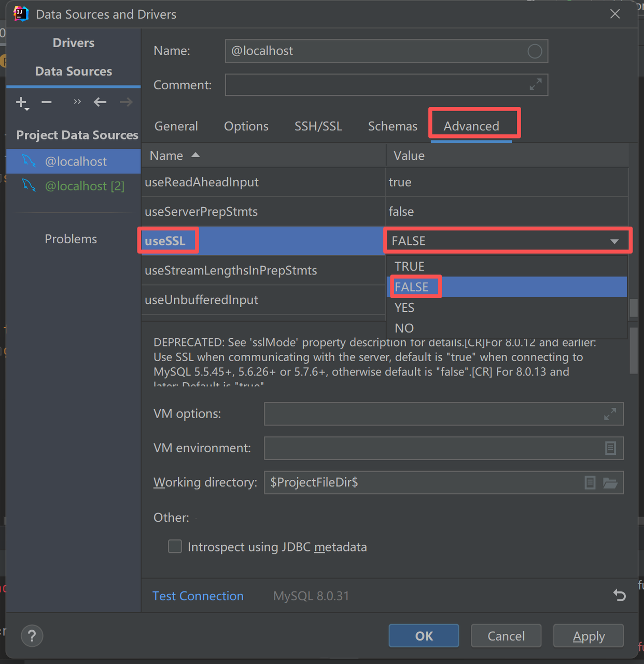Viewport: 644px width, 664px height.
Task: Insert macro in Working directory field
Action: [590, 482]
